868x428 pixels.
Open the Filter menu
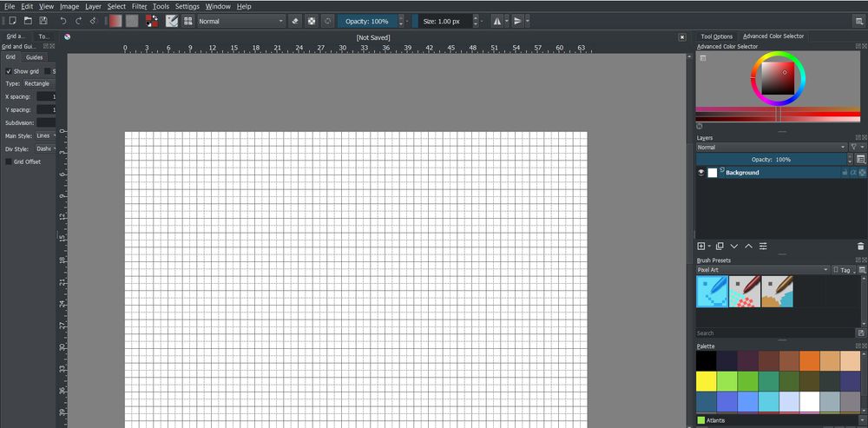click(140, 6)
